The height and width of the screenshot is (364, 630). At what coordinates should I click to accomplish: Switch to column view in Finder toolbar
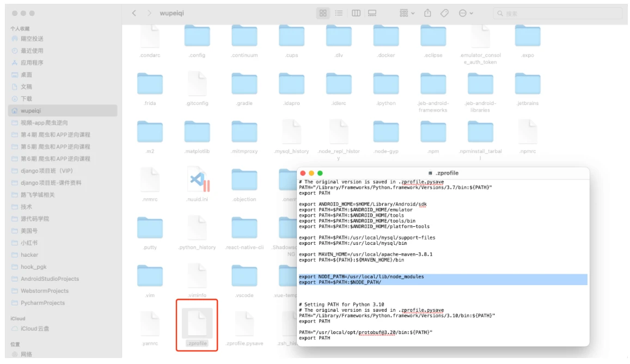pyautogui.click(x=356, y=13)
